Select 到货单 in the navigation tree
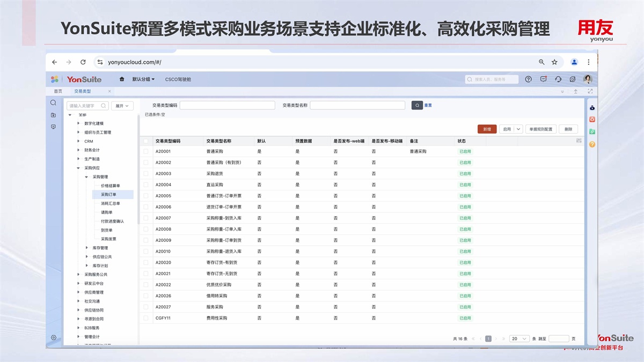The height and width of the screenshot is (362, 644). coord(107,230)
